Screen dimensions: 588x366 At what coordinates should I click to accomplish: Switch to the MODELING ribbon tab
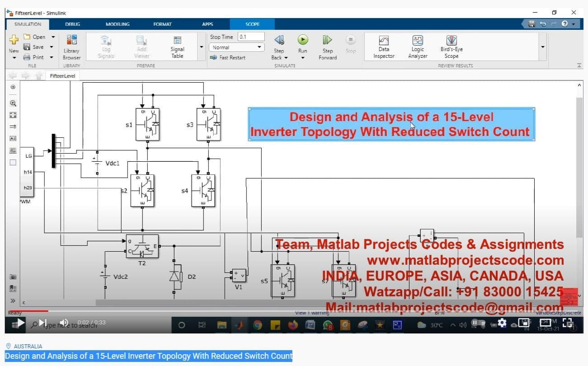pos(118,24)
